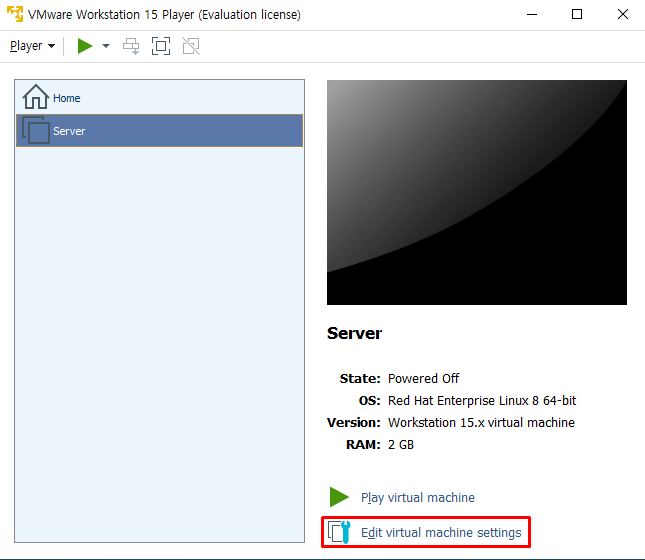This screenshot has height=560, width=645.
Task: Click green play triangle beside Play virtual machine
Action: coord(339,497)
